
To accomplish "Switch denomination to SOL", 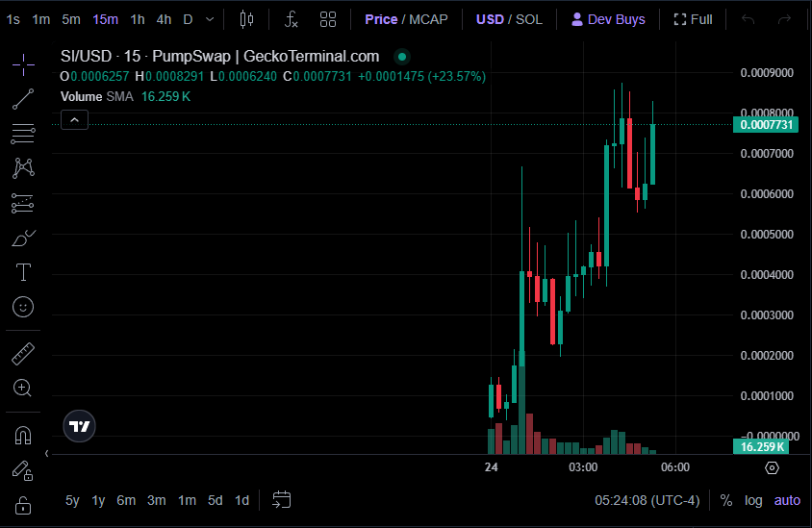I will pos(529,19).
